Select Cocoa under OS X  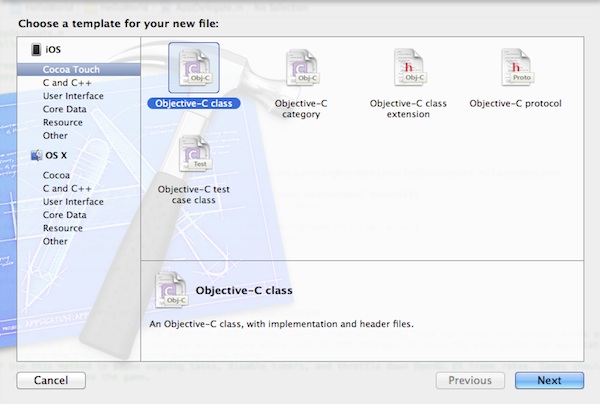click(56, 175)
